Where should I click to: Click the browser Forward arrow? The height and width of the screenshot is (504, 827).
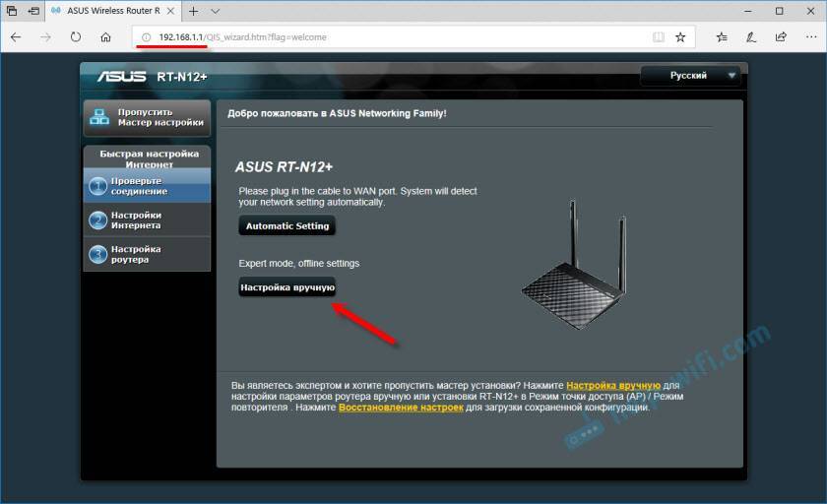coord(46,37)
